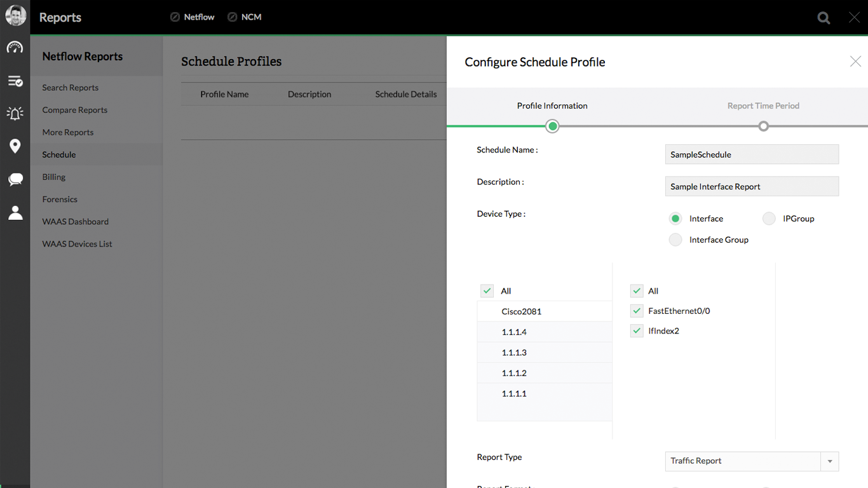Click the maps location pin icon
Viewport: 868px width, 488px height.
pyautogui.click(x=15, y=146)
